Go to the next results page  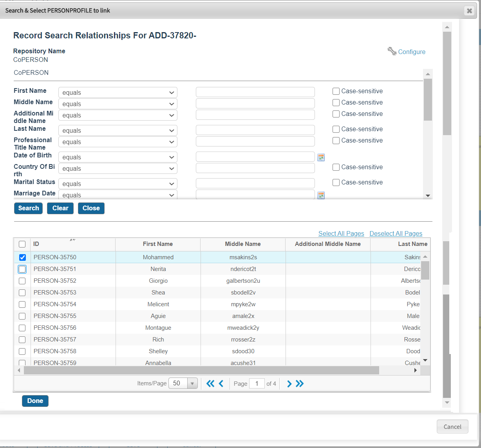point(289,384)
